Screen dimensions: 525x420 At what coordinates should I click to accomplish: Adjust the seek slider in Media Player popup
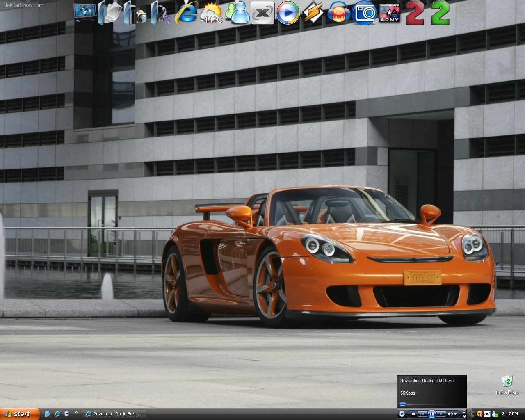(402, 404)
